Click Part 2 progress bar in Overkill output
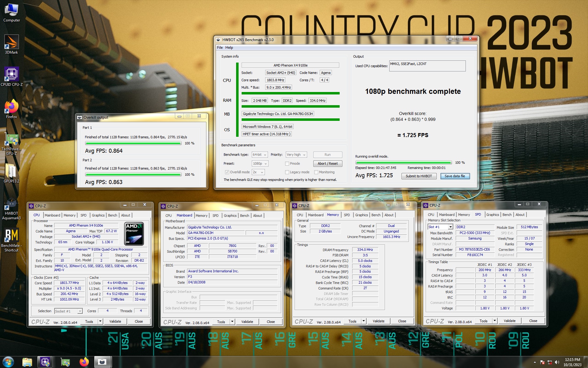This screenshot has height=368, width=588. coord(133,174)
